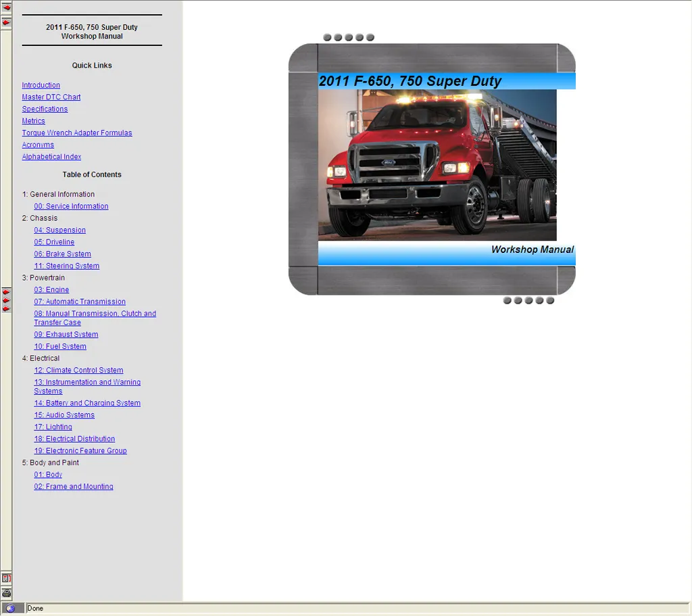Click the '2: Chassis' group heading
The image size is (692, 616).
point(40,218)
